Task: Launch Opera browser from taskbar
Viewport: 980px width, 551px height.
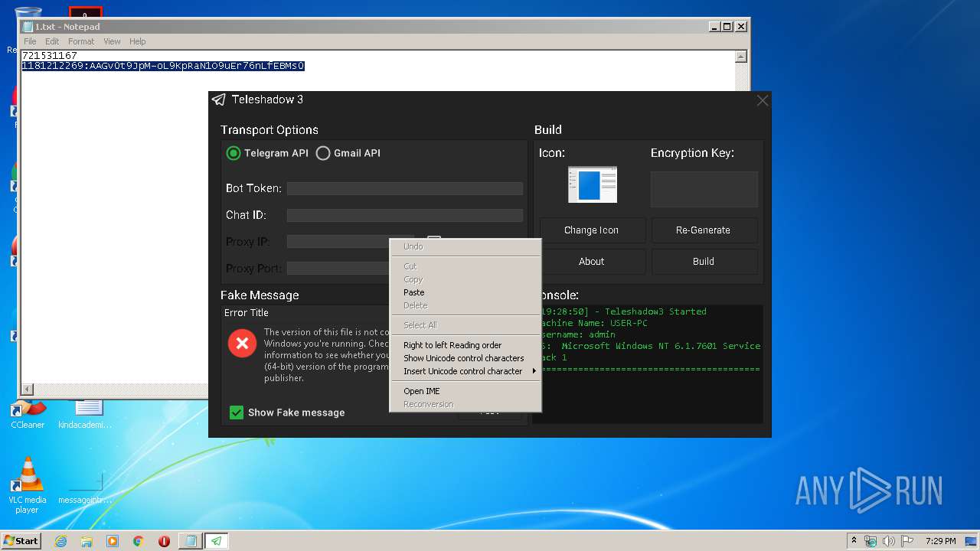Action: [164, 541]
